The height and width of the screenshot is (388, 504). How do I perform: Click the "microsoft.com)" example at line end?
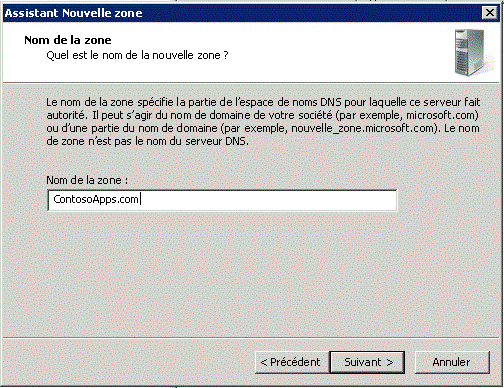point(442,115)
